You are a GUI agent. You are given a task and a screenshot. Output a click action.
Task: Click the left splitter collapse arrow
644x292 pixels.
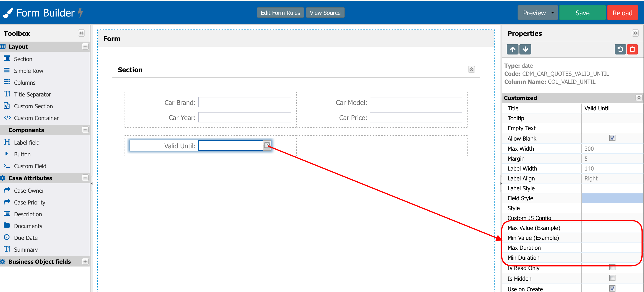pos(92,184)
